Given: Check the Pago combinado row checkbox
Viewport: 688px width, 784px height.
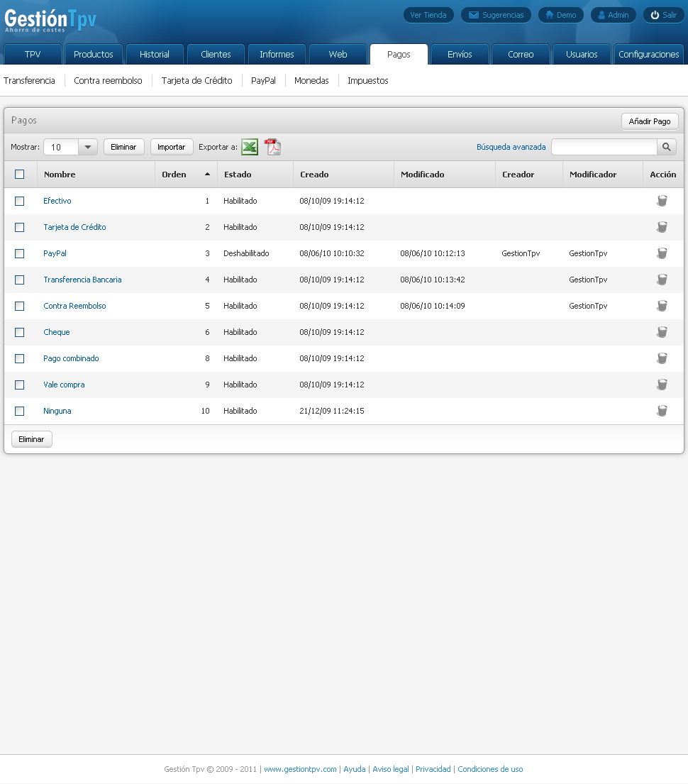Looking at the screenshot, I should click(x=19, y=358).
